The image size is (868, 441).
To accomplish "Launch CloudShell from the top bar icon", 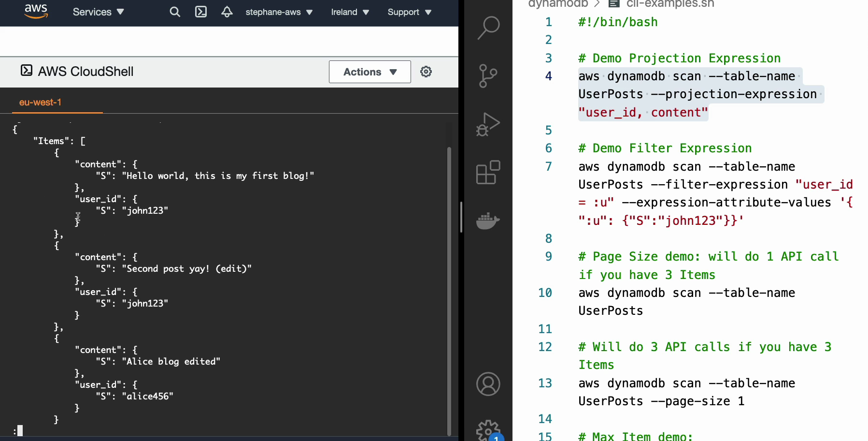I will pos(201,12).
